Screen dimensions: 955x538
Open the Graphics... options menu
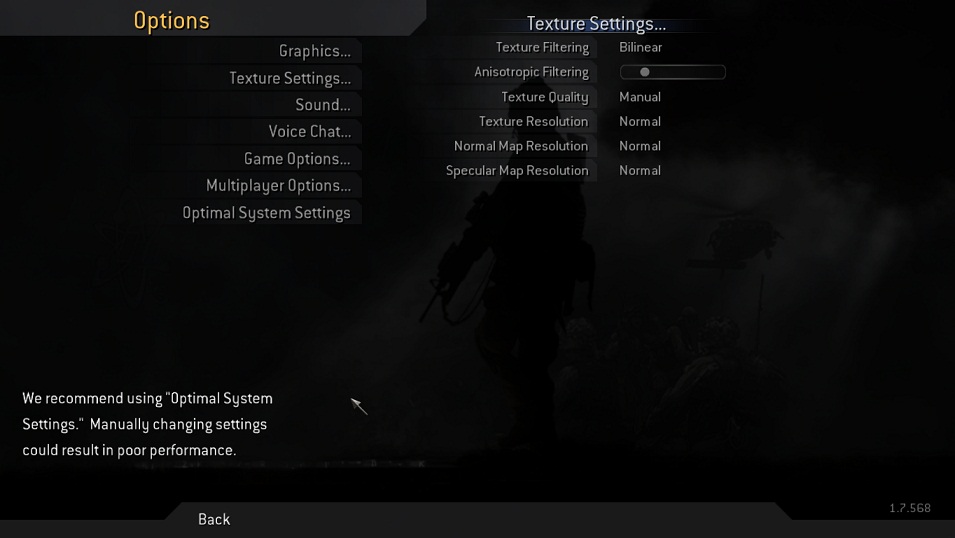coord(314,51)
